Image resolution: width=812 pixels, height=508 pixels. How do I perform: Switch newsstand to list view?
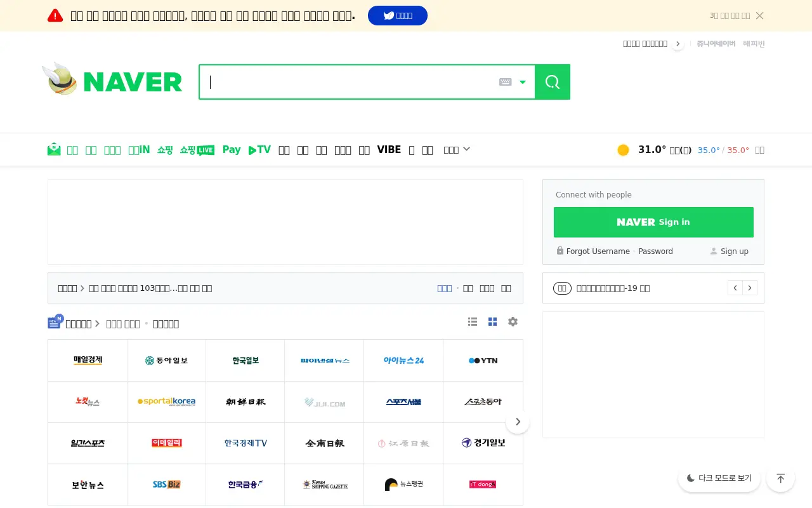click(473, 322)
